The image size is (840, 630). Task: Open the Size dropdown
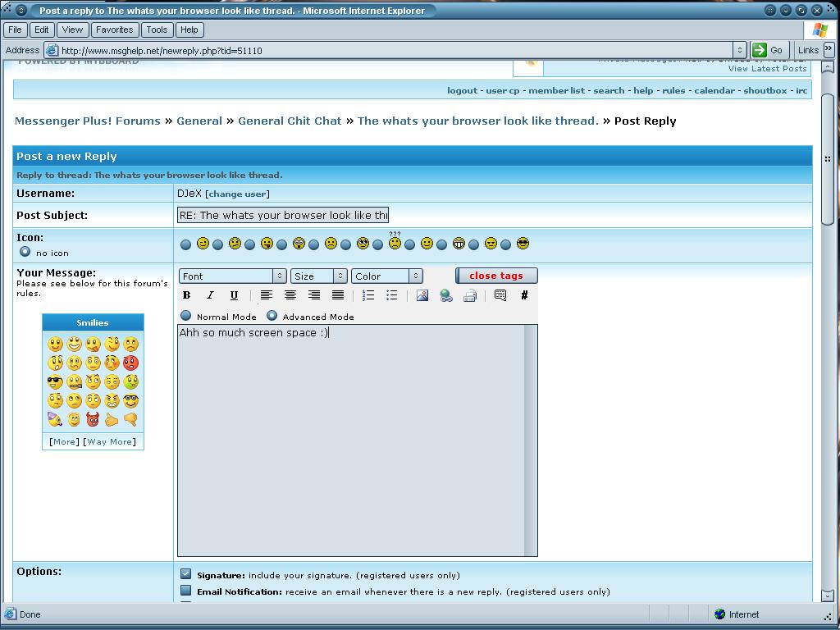319,276
